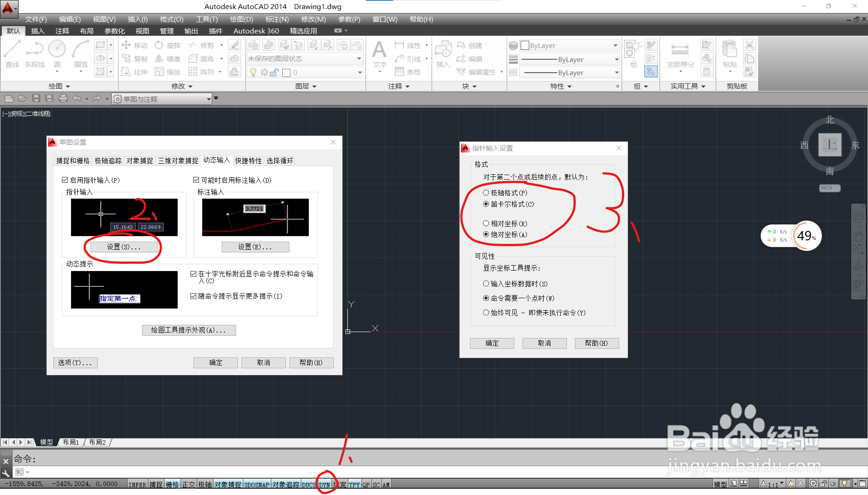Click the 创建 (Create block) tool
Image resolution: width=868 pixels, height=495 pixels.
[x=470, y=45]
